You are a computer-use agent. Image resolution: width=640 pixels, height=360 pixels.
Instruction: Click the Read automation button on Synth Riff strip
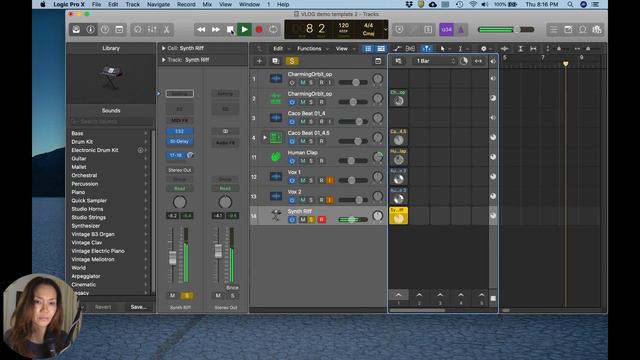(x=180, y=188)
